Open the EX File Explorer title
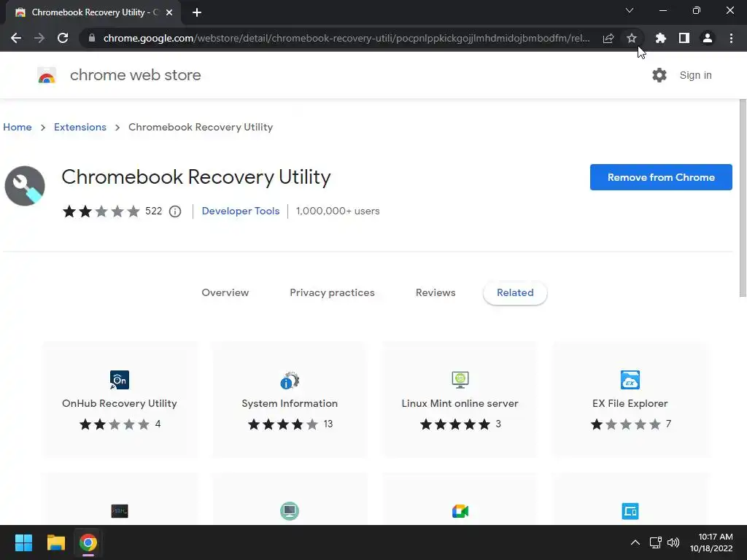Screen dimensions: 747x560 click(x=630, y=403)
